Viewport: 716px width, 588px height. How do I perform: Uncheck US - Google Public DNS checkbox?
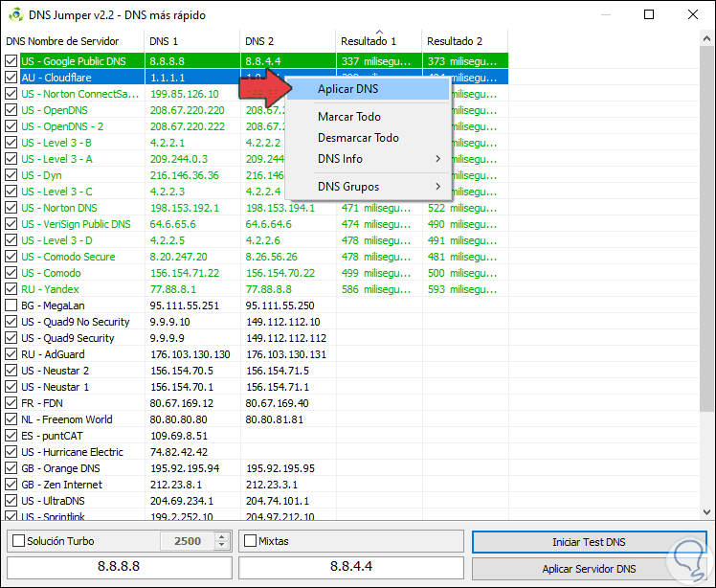coord(11,61)
